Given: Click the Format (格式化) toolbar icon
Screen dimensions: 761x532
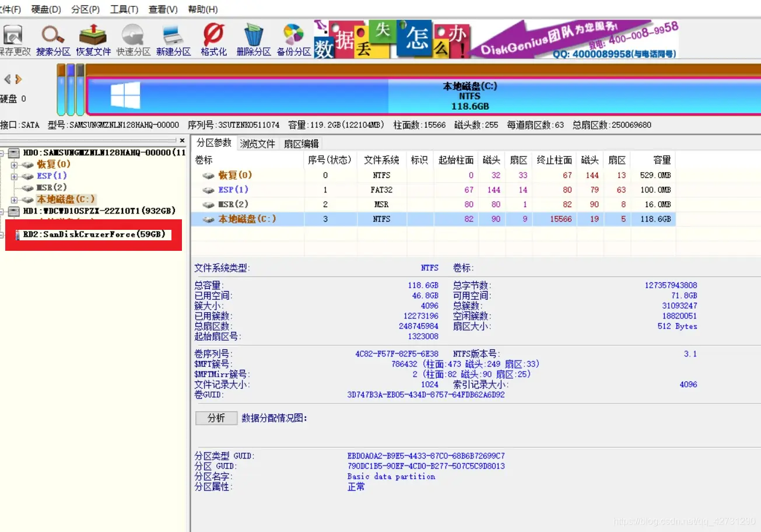Looking at the screenshot, I should tap(213, 35).
